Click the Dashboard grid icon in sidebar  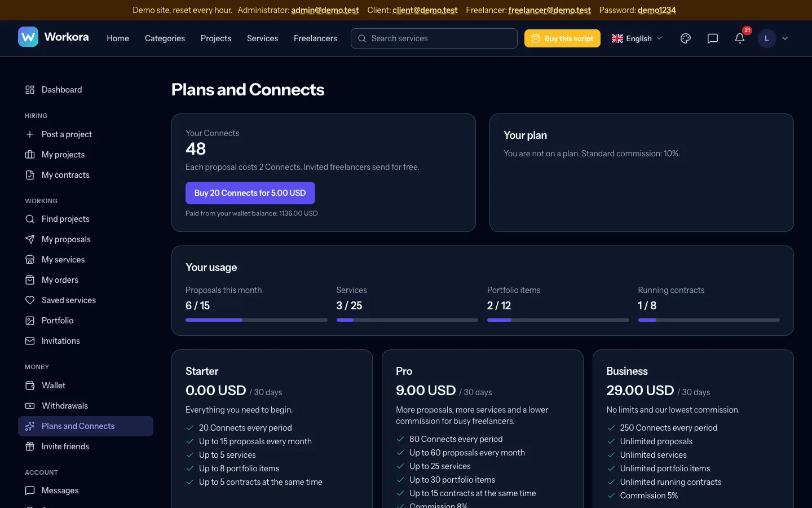30,90
